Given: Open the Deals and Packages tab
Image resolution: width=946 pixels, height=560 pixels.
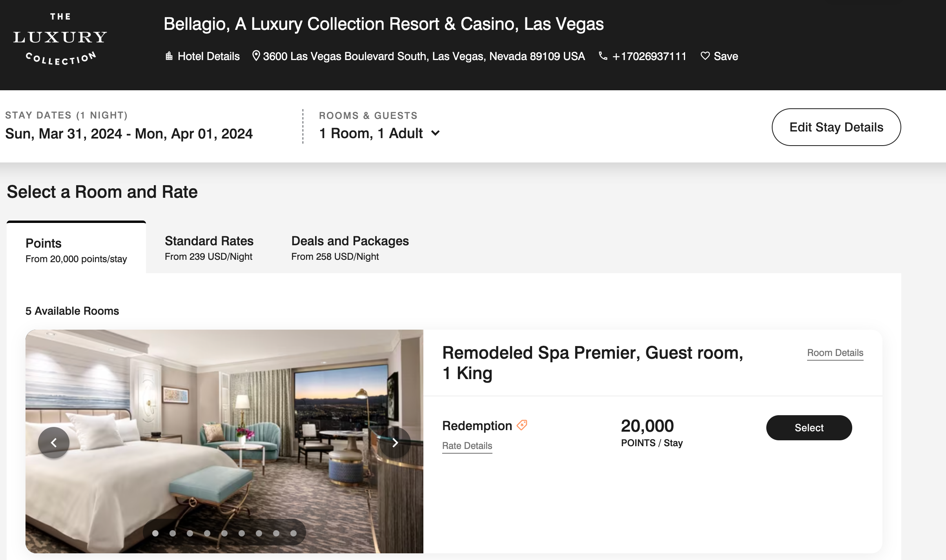Looking at the screenshot, I should coord(350,248).
